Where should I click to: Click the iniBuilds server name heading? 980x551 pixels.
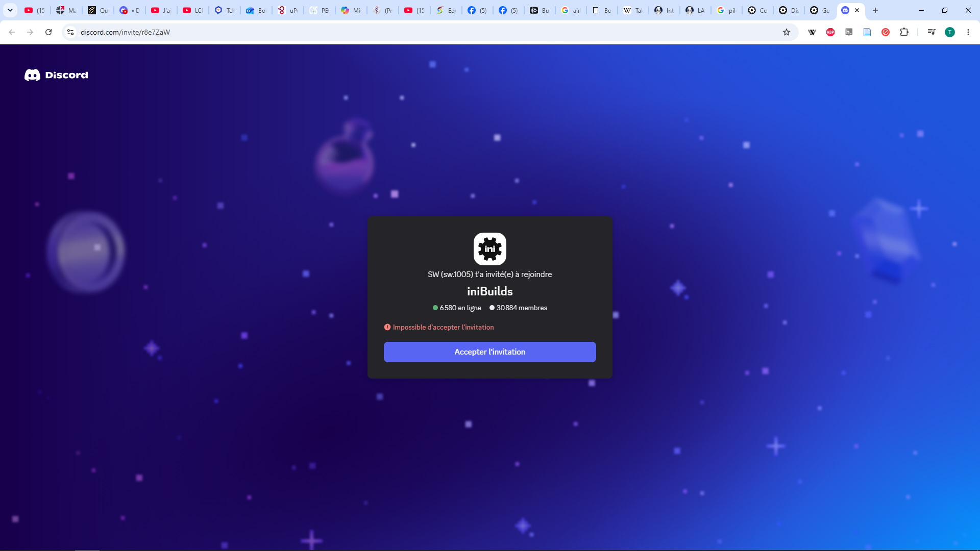coord(489,291)
